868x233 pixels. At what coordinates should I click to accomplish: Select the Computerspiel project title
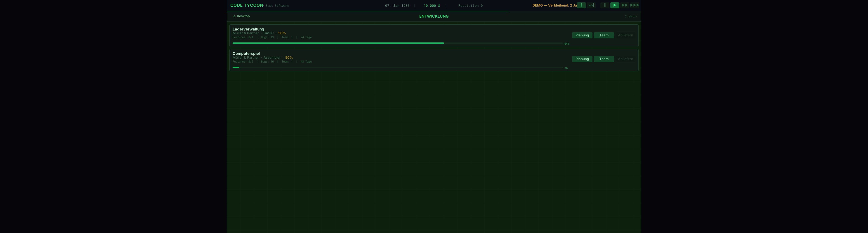pos(246,54)
